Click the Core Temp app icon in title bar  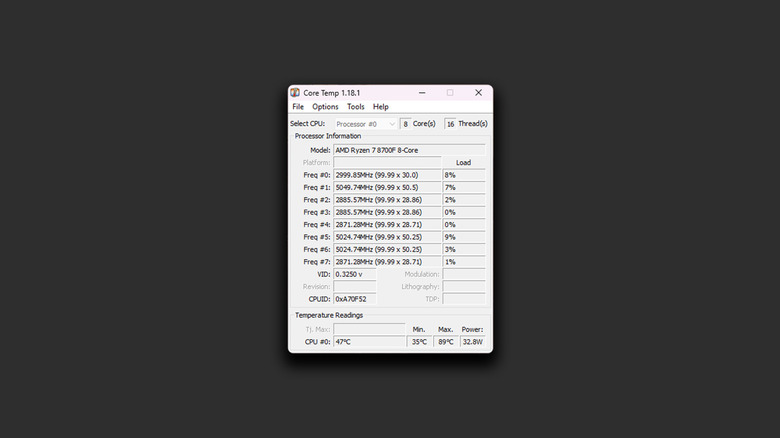tap(295, 93)
